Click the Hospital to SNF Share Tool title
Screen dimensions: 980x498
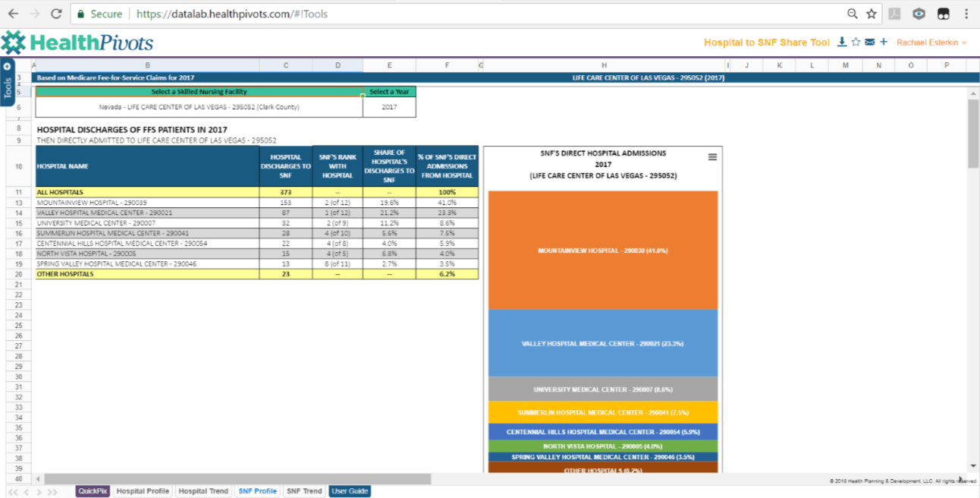(x=767, y=43)
